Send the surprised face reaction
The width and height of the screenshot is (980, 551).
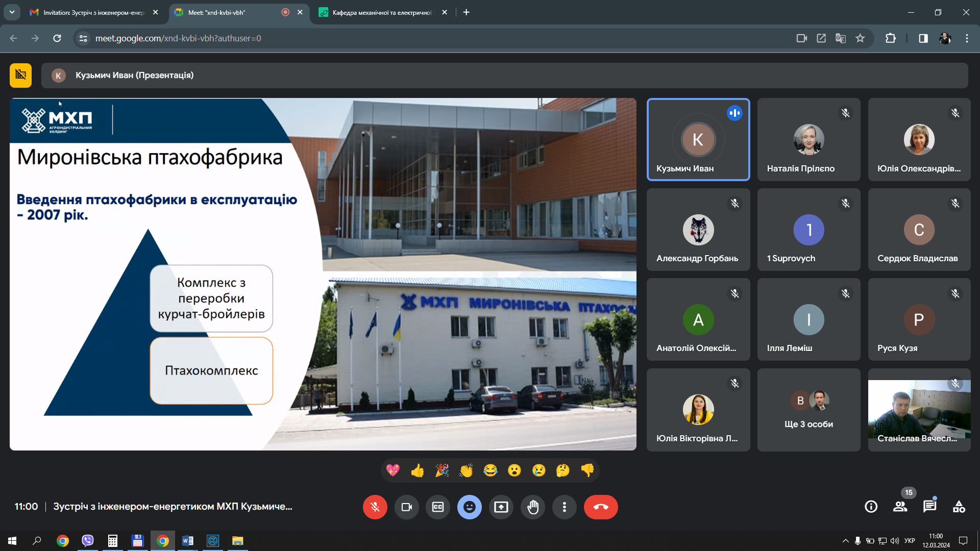(514, 470)
